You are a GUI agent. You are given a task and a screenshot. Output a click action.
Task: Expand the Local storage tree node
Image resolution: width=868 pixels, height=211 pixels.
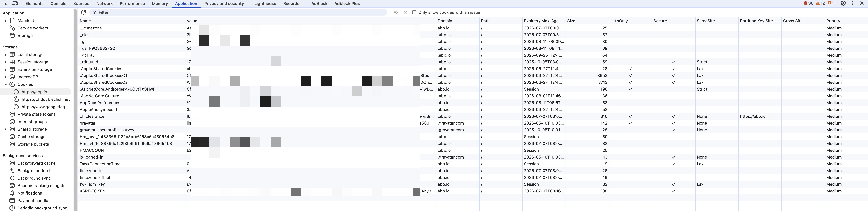tap(5, 54)
